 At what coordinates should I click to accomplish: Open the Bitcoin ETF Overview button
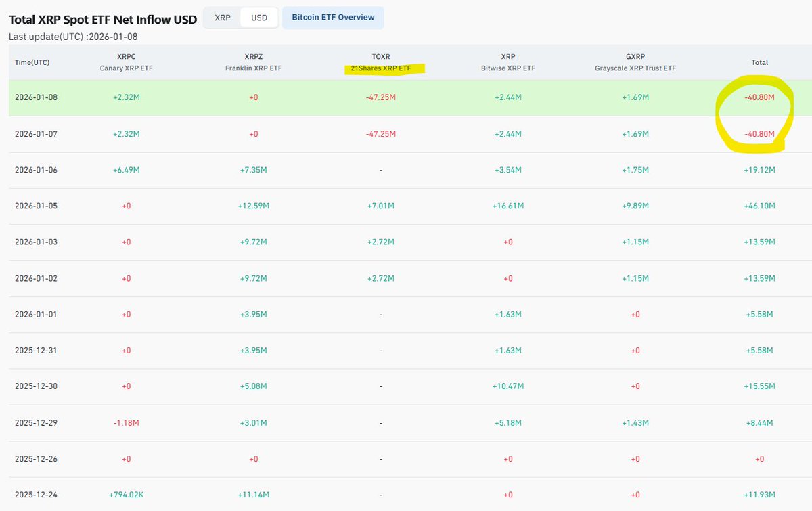(x=333, y=18)
